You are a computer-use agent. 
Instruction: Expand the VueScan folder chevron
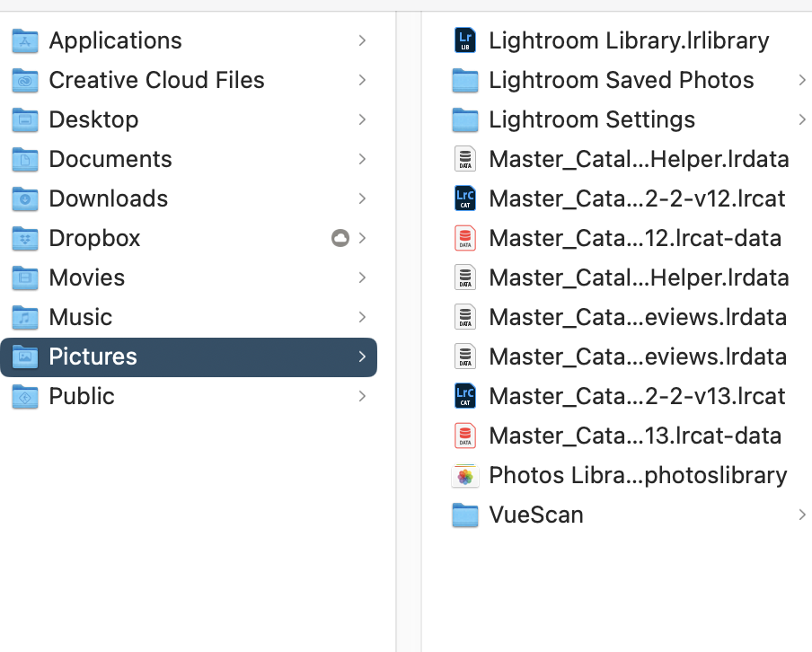pos(802,515)
